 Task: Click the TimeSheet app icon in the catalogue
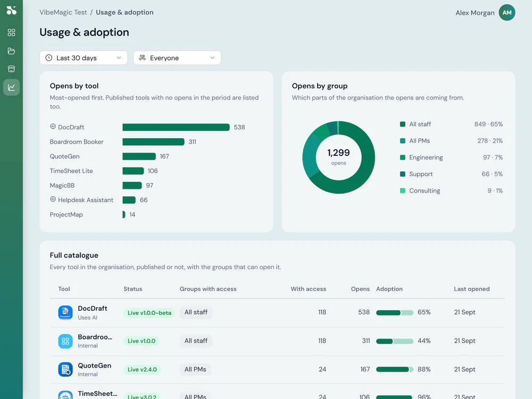point(65,395)
